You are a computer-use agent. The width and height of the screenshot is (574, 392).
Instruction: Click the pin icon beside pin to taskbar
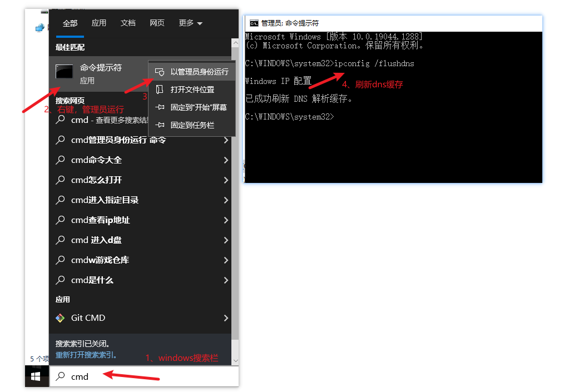pyautogui.click(x=160, y=125)
